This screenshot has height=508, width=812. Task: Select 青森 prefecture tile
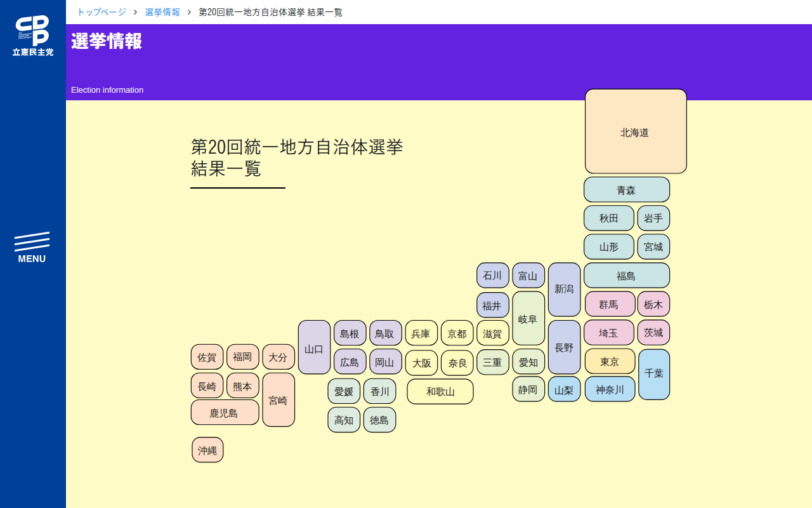(x=627, y=190)
